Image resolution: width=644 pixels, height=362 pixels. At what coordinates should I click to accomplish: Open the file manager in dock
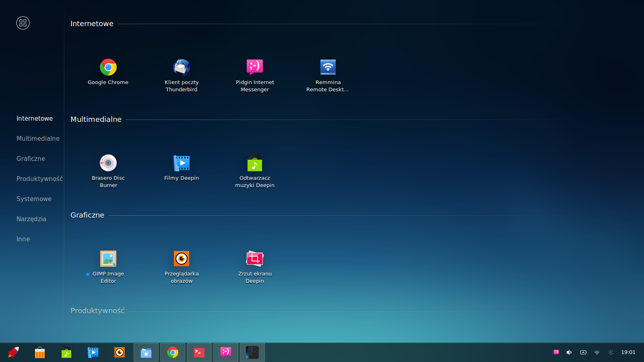(x=146, y=353)
